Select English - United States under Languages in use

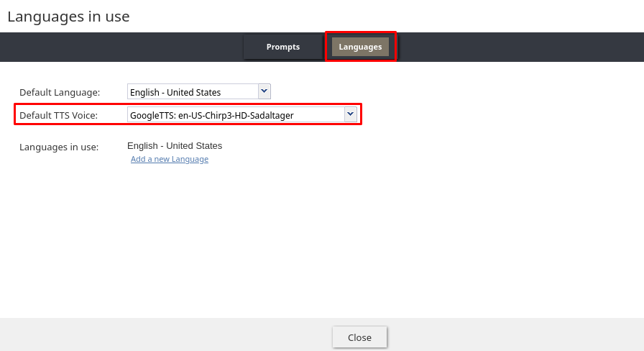click(x=175, y=146)
